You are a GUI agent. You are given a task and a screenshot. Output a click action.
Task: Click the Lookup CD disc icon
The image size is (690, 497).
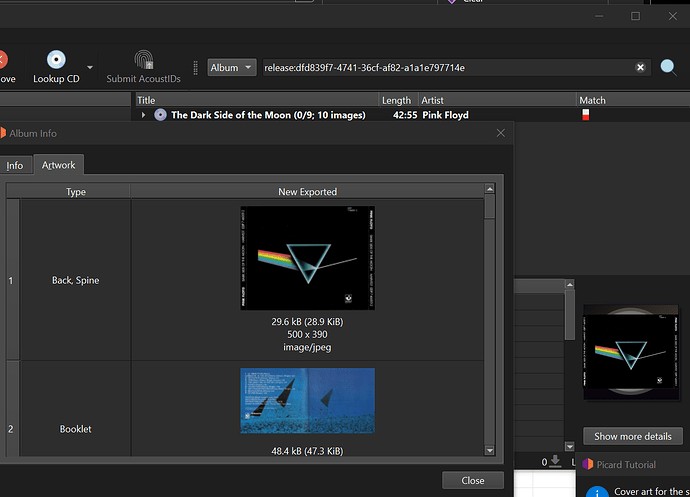tap(56, 59)
